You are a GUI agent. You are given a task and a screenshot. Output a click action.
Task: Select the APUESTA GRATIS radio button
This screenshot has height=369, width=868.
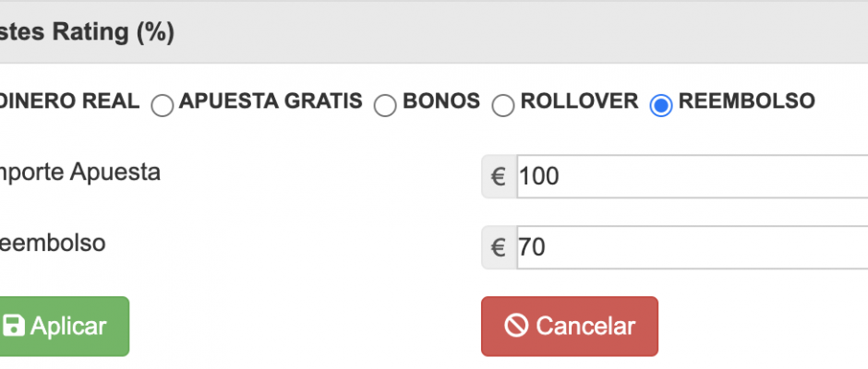163,106
